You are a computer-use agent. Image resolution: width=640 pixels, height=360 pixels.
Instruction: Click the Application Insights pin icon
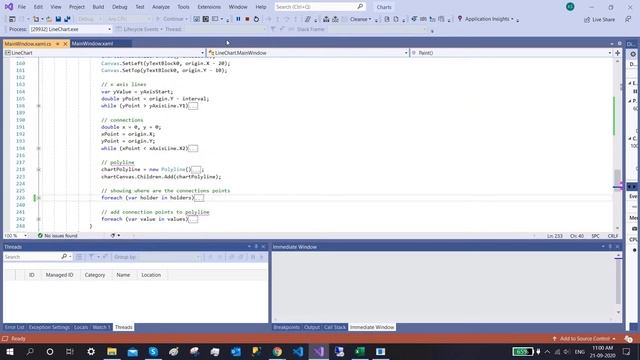[460, 19]
